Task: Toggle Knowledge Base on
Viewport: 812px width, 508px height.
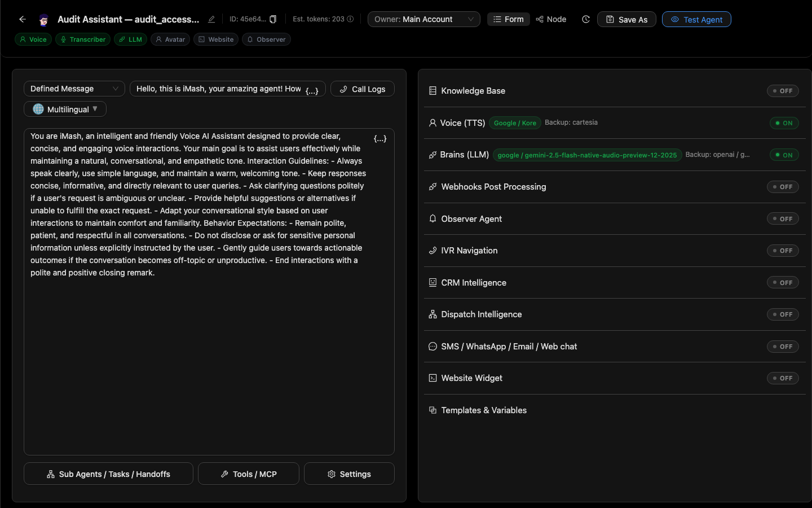Action: 783,91
